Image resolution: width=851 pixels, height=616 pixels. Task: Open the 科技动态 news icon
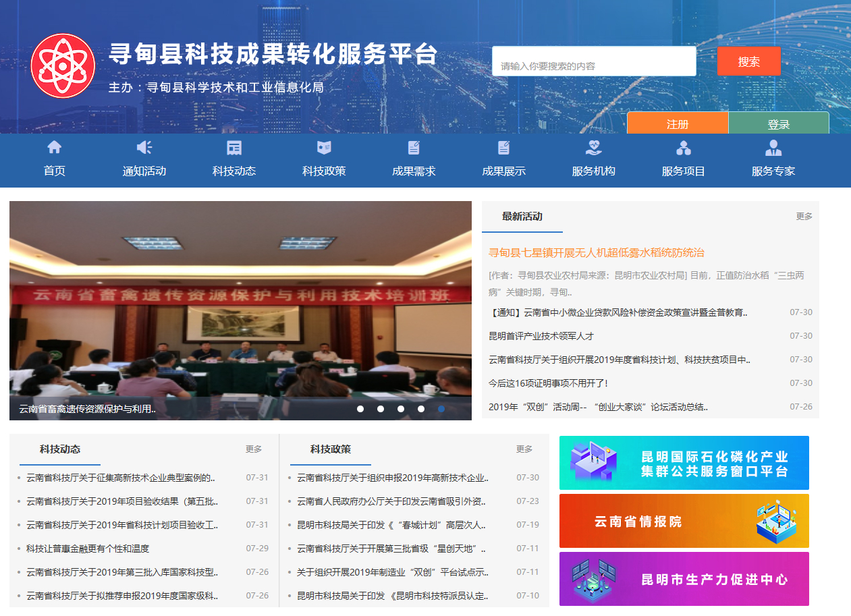[234, 148]
